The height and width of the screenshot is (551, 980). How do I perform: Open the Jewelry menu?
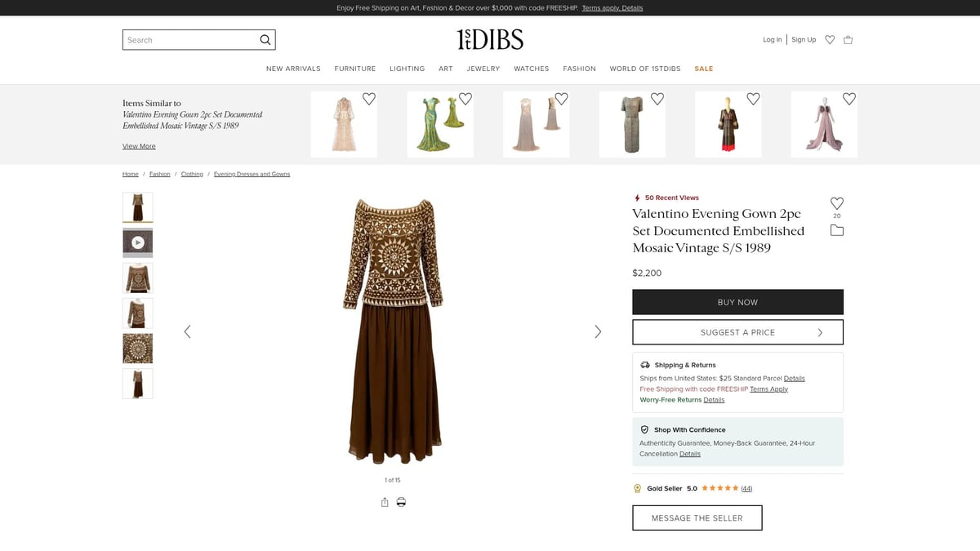point(483,69)
